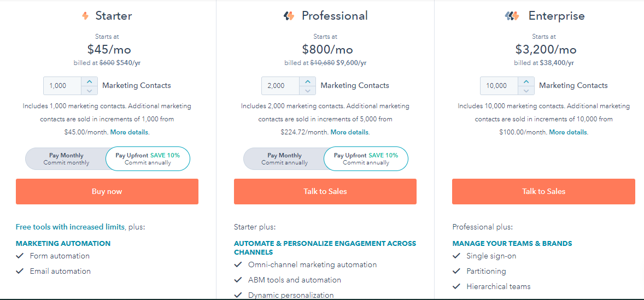Viewport: 644px width, 300px height.
Task: Click the Enterprise plan triple-sprocket icon
Action: pos(512,16)
